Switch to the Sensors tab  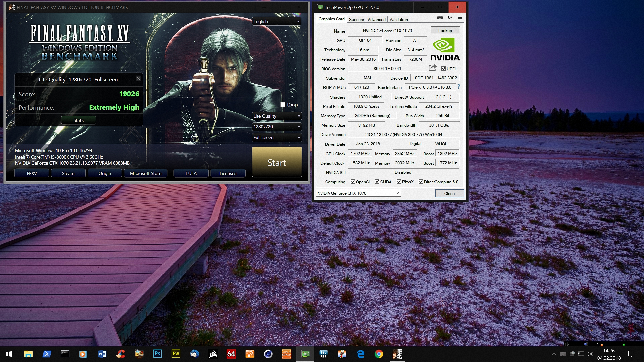click(x=356, y=19)
